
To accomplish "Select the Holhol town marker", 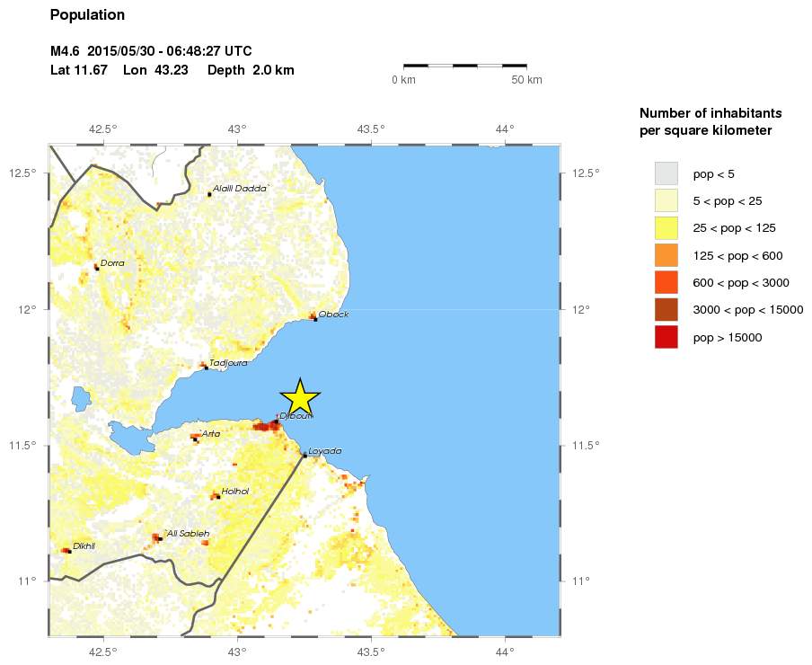I will click(217, 496).
